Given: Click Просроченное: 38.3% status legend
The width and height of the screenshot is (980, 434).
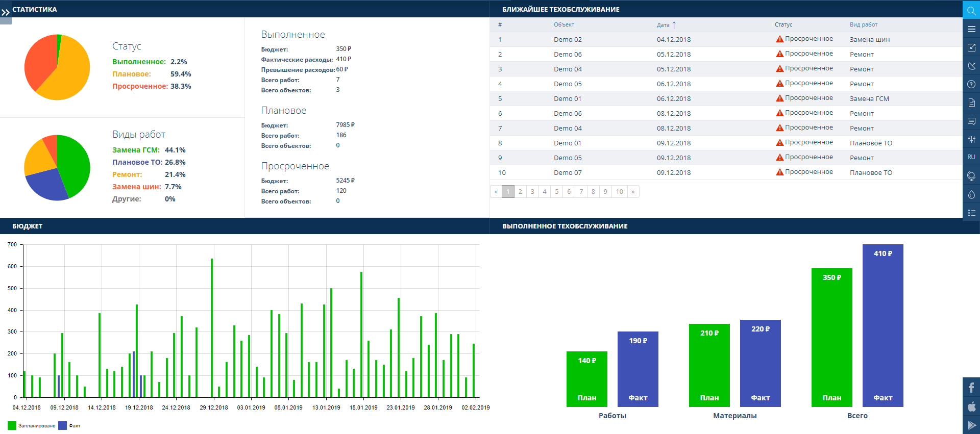Looking at the screenshot, I should (x=152, y=86).
